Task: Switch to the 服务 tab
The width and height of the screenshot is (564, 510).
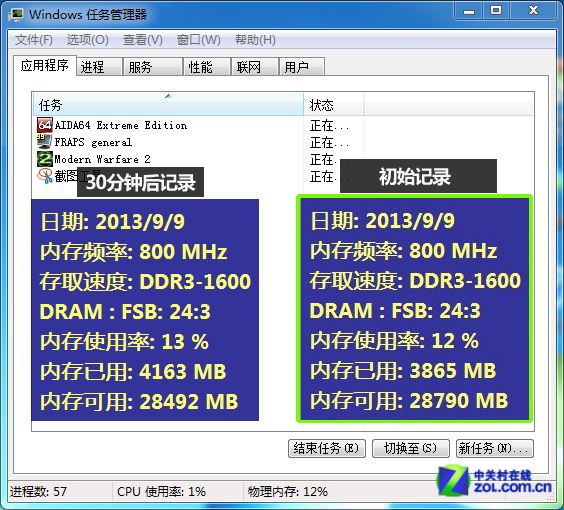Action: (x=153, y=67)
